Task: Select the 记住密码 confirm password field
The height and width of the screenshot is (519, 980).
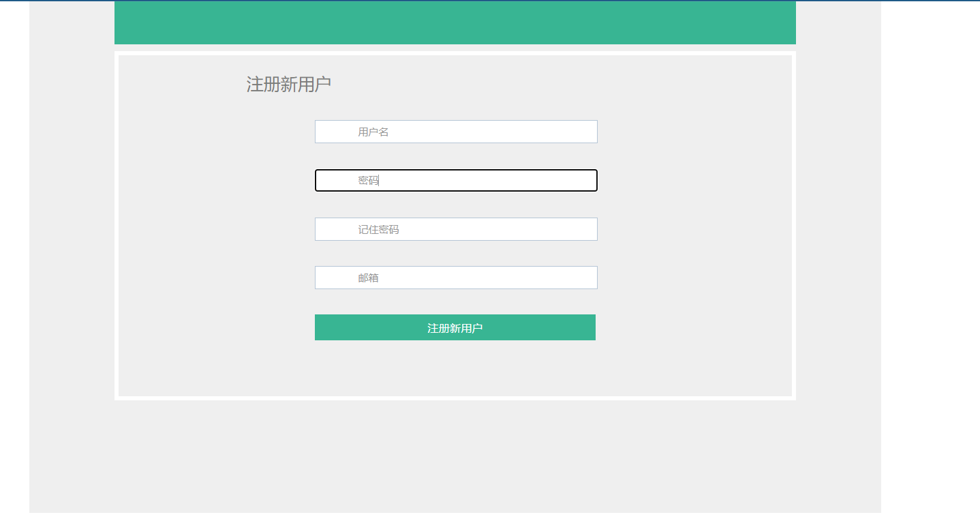Action: (455, 228)
